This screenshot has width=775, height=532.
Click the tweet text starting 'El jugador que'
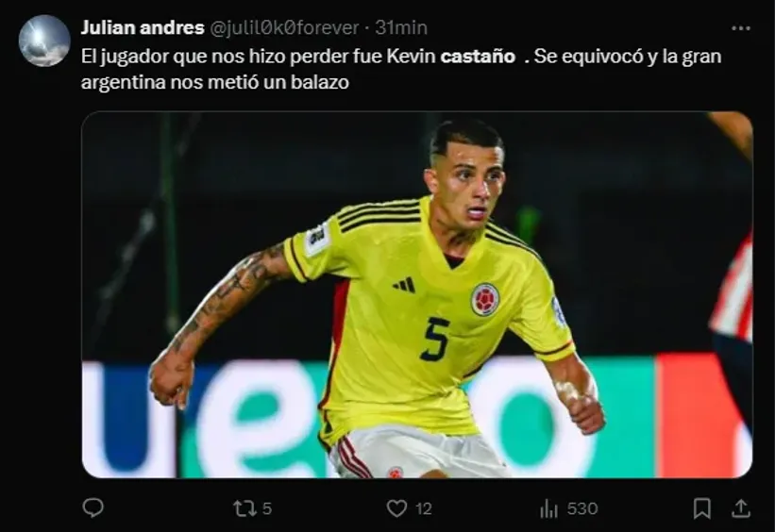(401, 69)
